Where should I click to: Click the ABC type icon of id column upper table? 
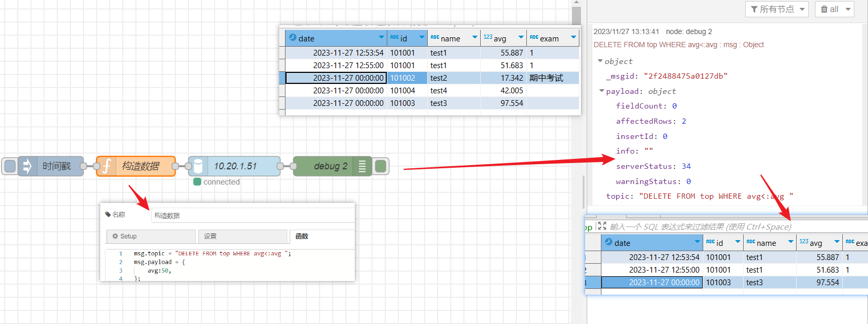click(395, 37)
